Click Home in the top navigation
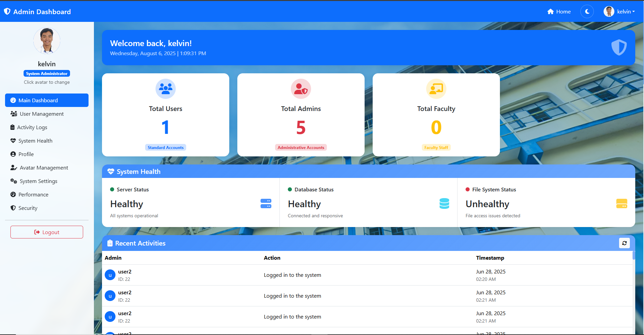 tap(558, 11)
